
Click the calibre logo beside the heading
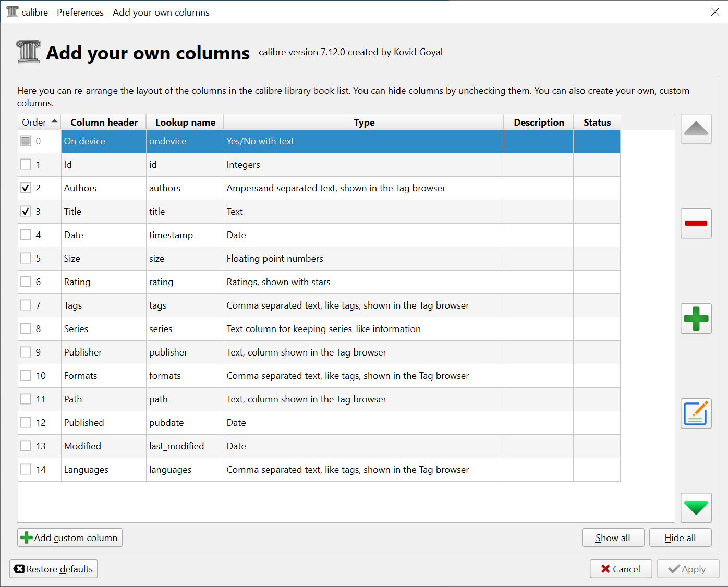click(x=28, y=52)
